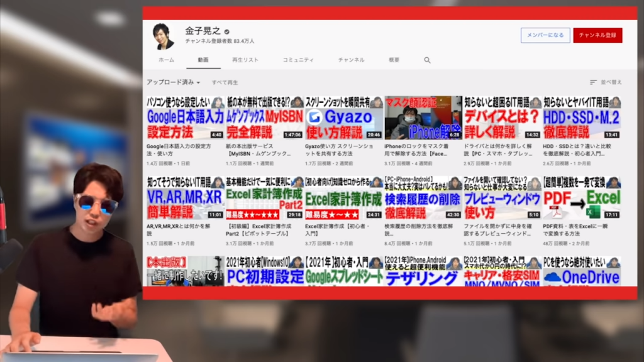This screenshot has width=644, height=362.
Task: Click the title Excel家計簿作成【初心者・入門】
Action: tap(337, 230)
